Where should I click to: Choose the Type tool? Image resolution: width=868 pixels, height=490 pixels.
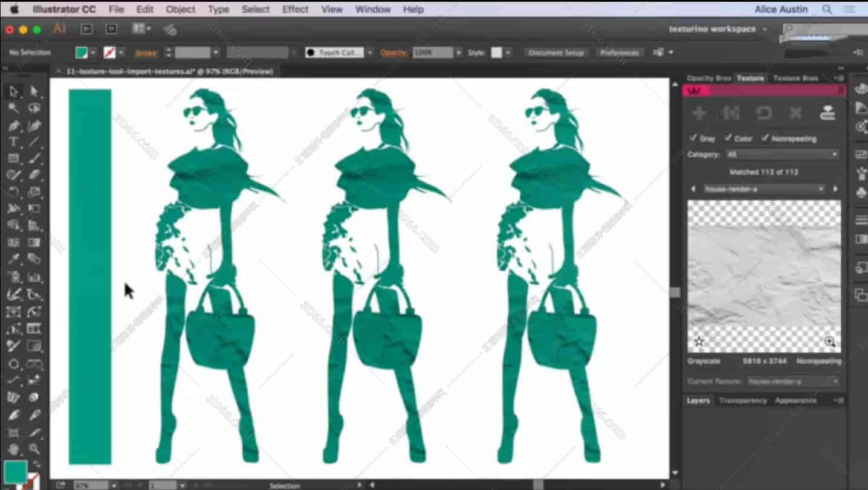(x=12, y=143)
